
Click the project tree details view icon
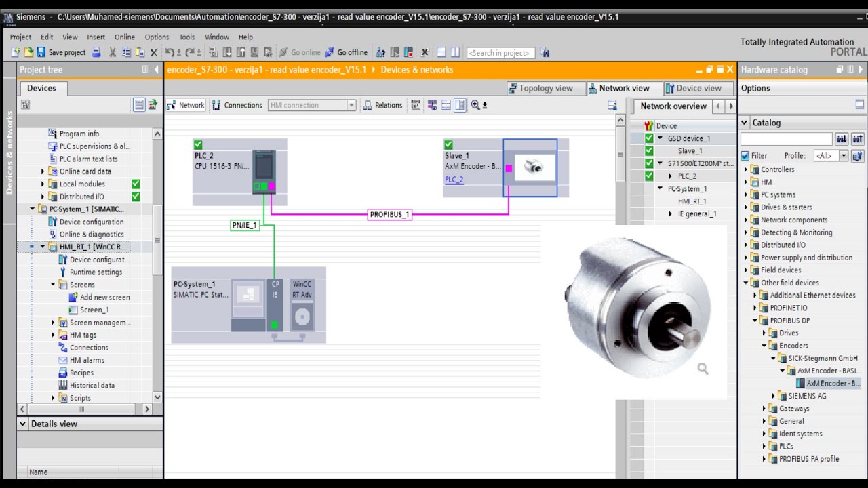click(x=138, y=104)
